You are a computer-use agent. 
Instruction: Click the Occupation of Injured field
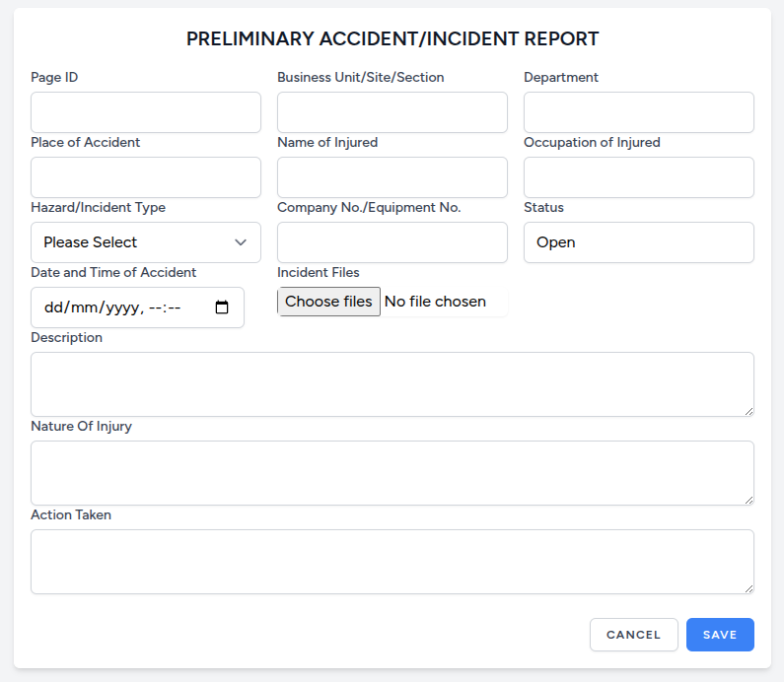(x=638, y=177)
